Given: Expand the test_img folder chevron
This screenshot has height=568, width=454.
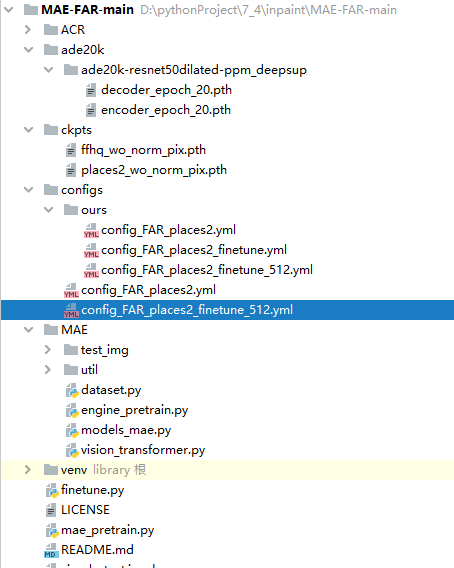Looking at the screenshot, I should point(48,350).
